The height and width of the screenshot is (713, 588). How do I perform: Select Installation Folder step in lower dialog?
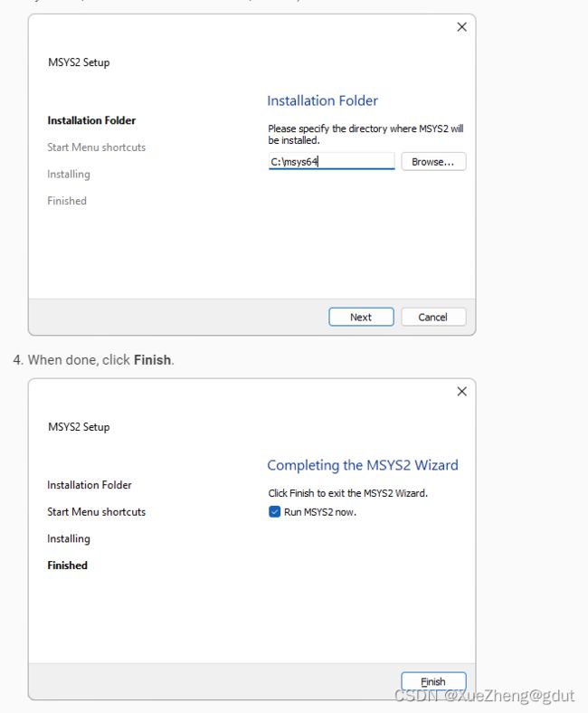[x=90, y=485]
